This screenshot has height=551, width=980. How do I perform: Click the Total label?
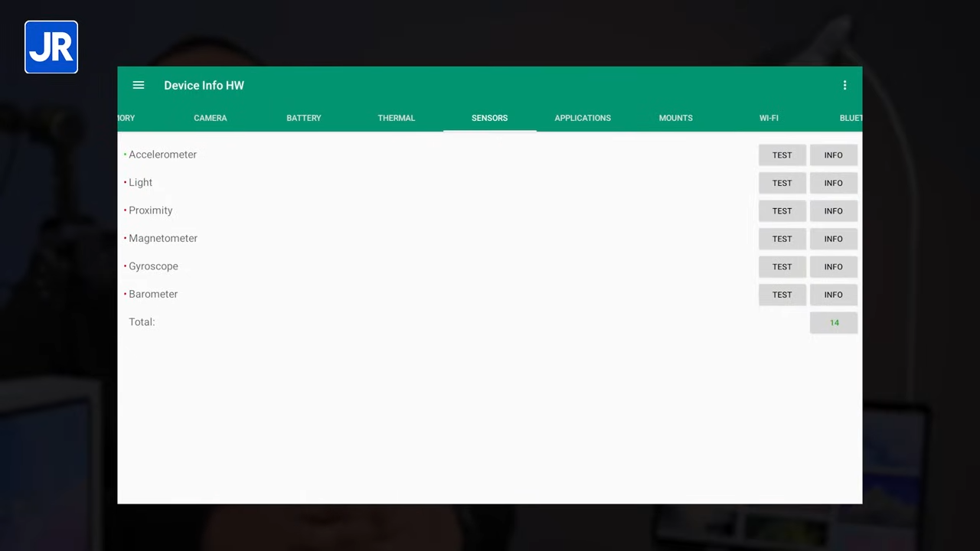(x=142, y=322)
